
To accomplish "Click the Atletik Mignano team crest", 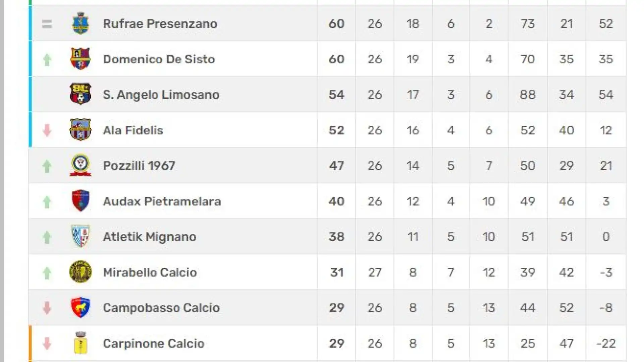I will click(x=80, y=236).
